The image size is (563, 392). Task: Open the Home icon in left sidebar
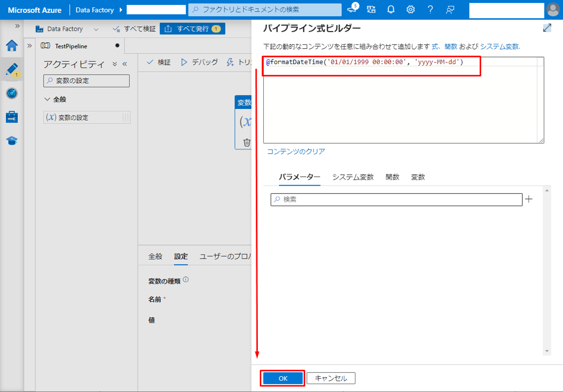coord(12,46)
